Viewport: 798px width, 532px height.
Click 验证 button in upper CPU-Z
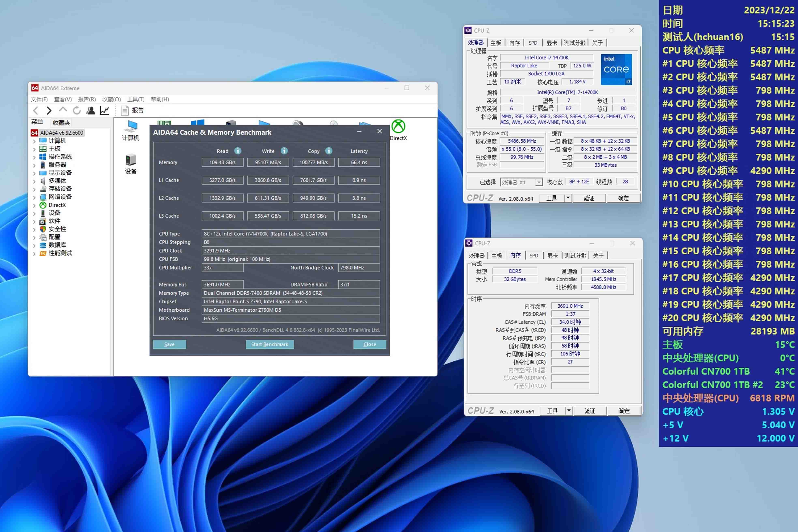tap(589, 198)
